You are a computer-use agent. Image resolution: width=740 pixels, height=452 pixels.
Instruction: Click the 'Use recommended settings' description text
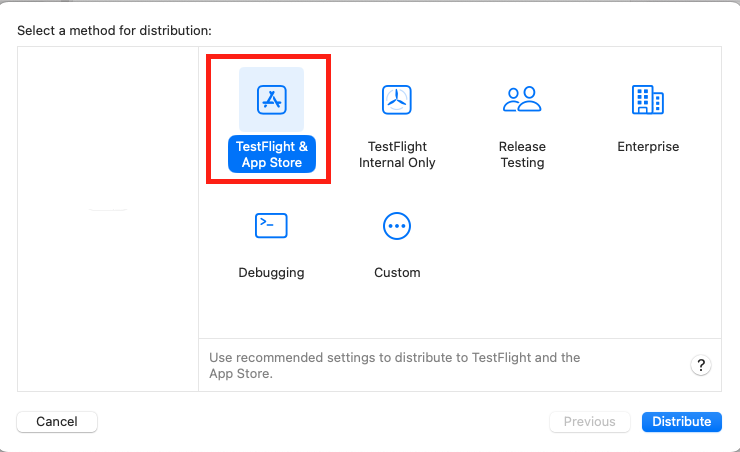pyautogui.click(x=395, y=365)
